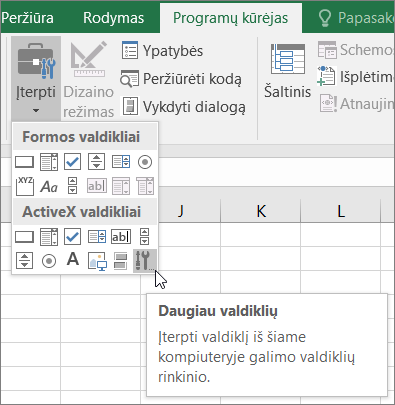Select column L header

pos(340,211)
